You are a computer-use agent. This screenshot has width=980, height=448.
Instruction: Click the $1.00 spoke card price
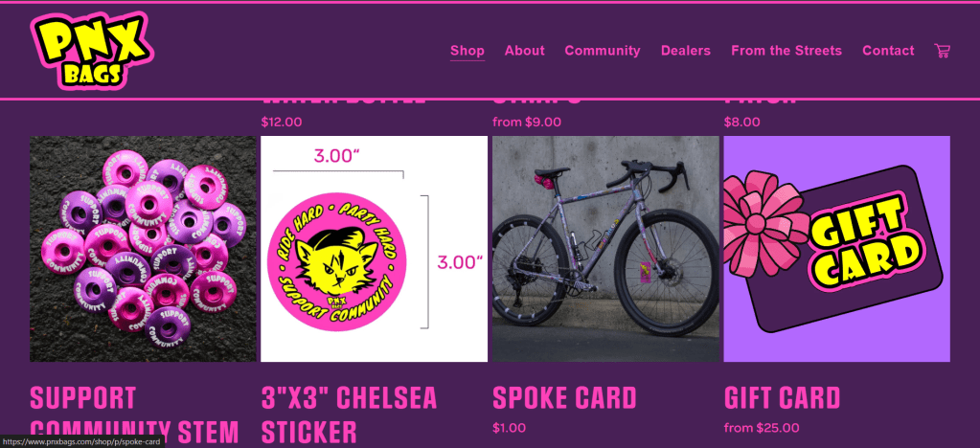pyautogui.click(x=509, y=428)
